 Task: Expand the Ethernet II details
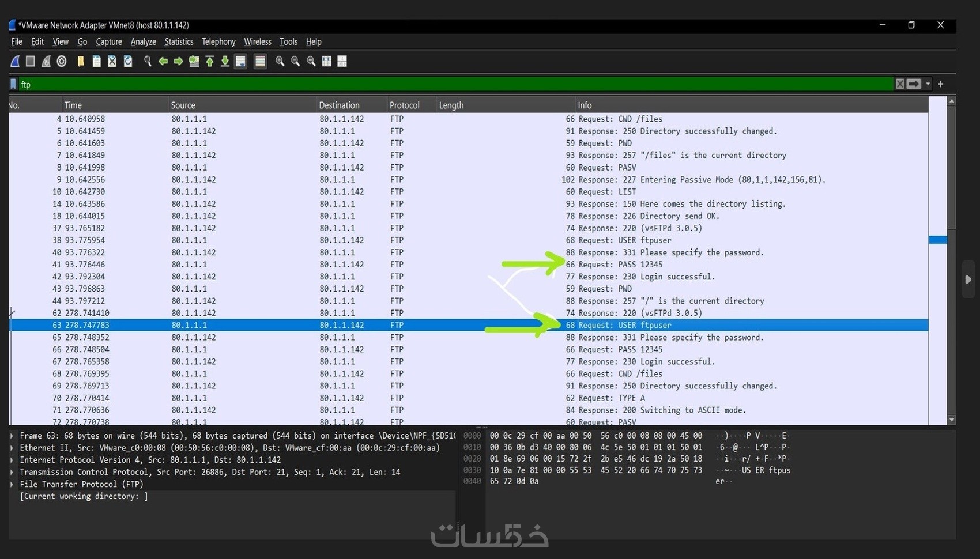coord(12,448)
